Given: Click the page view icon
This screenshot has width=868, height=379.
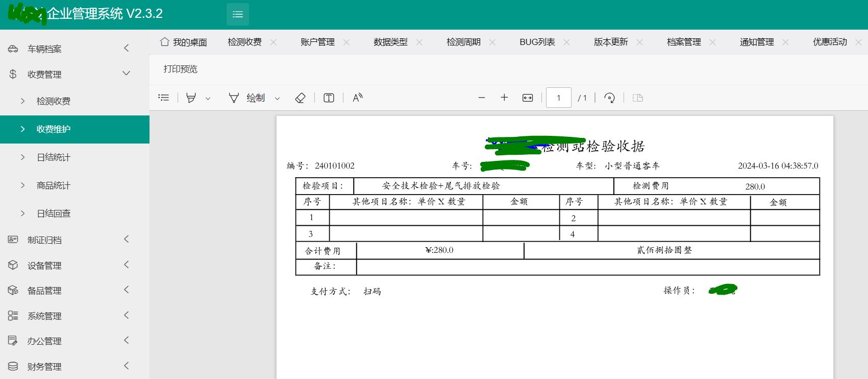Looking at the screenshot, I should (x=638, y=98).
